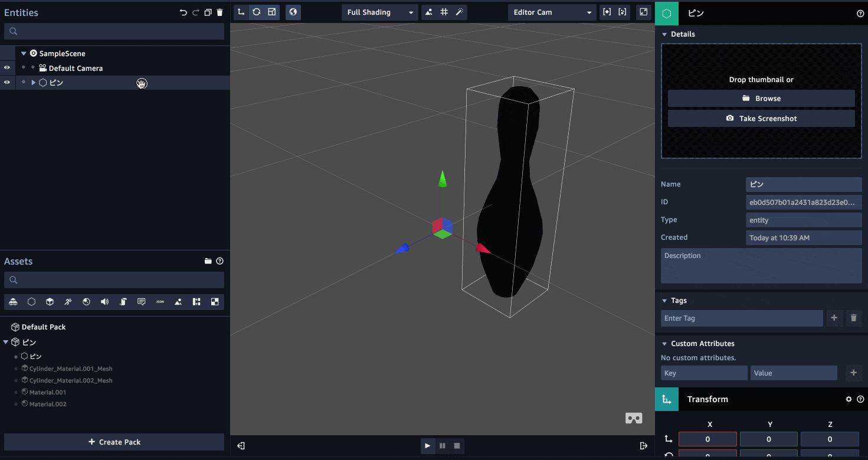The width and height of the screenshot is (868, 460).
Task: Filter assets by audio files
Action: (104, 301)
